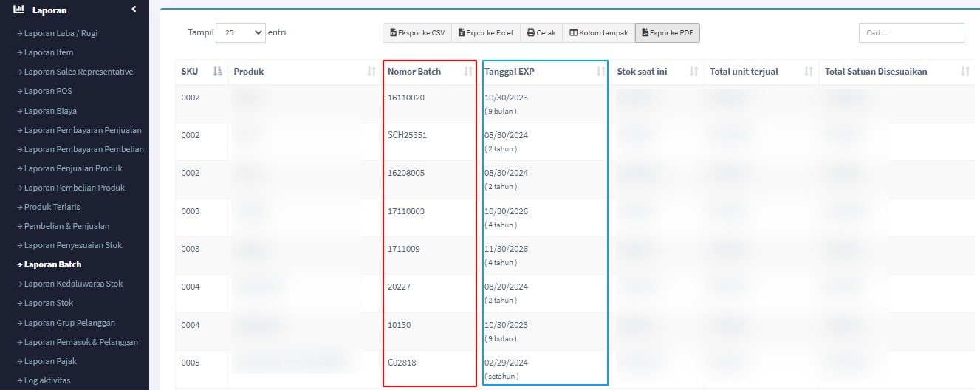The width and height of the screenshot is (980, 390).
Task: Open Laporan Laba / Rugi
Action: click(58, 33)
